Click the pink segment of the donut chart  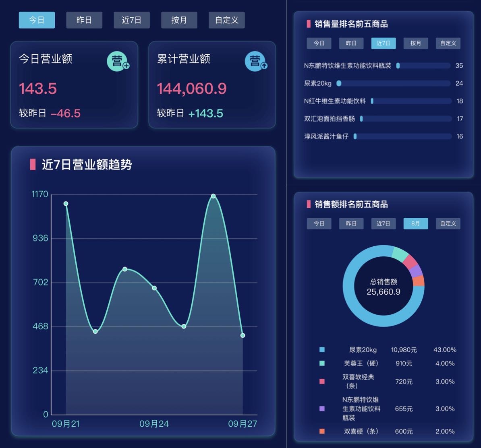coord(410,262)
